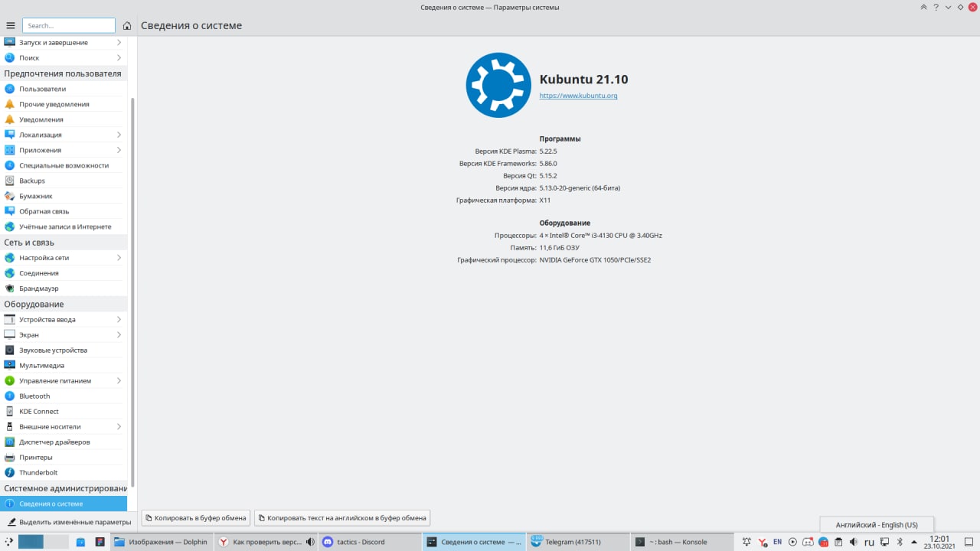Expand Запуск и завершение submenu arrow

click(119, 42)
